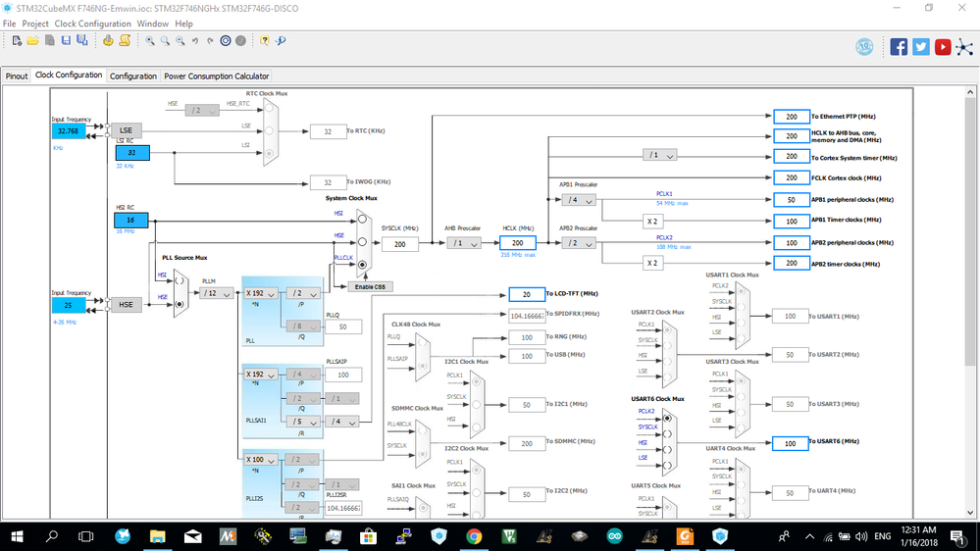This screenshot has height=551, width=980.
Task: Click the Enable CSS button
Action: pos(370,286)
